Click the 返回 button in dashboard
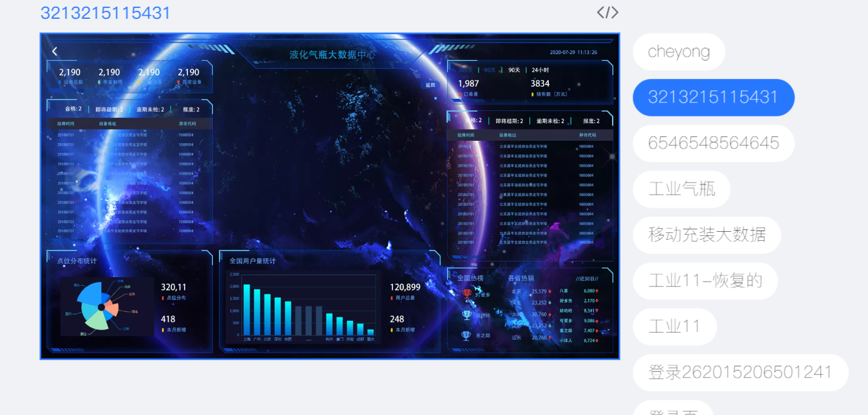The width and height of the screenshot is (868, 415). pyautogui.click(x=431, y=85)
